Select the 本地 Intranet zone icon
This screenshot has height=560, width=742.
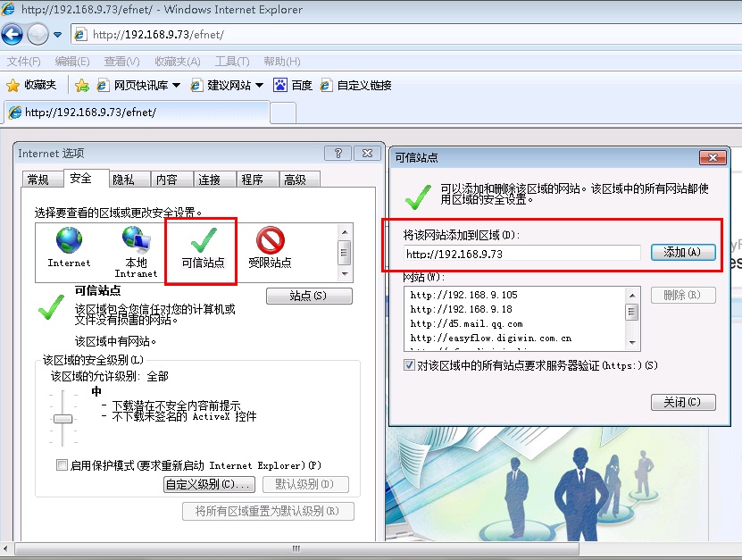pos(136,239)
